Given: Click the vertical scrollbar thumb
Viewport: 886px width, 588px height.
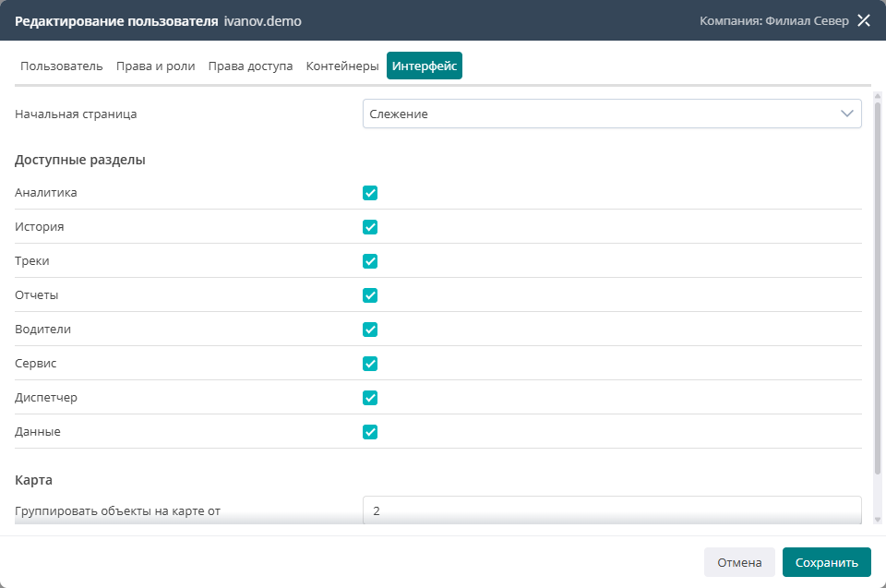Looking at the screenshot, I should coord(878,288).
